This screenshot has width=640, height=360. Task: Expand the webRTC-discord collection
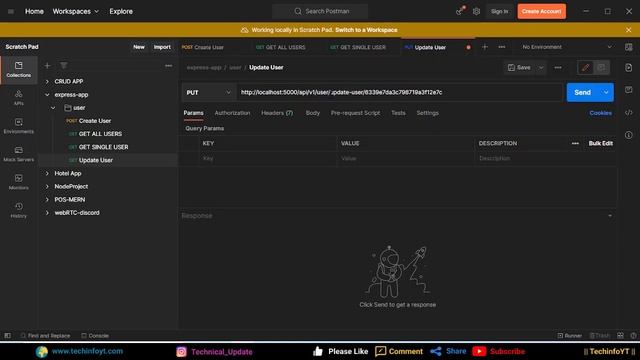pyautogui.click(x=47, y=213)
